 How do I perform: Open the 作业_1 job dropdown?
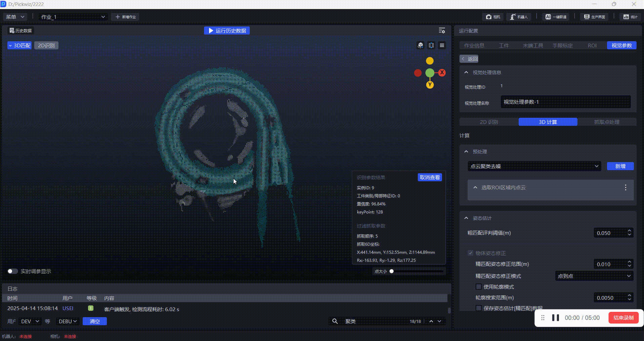click(x=73, y=17)
